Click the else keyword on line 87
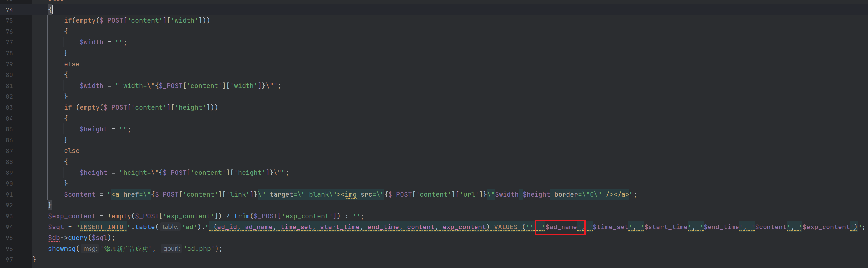Viewport: 868px width, 268px height. pos(72,151)
